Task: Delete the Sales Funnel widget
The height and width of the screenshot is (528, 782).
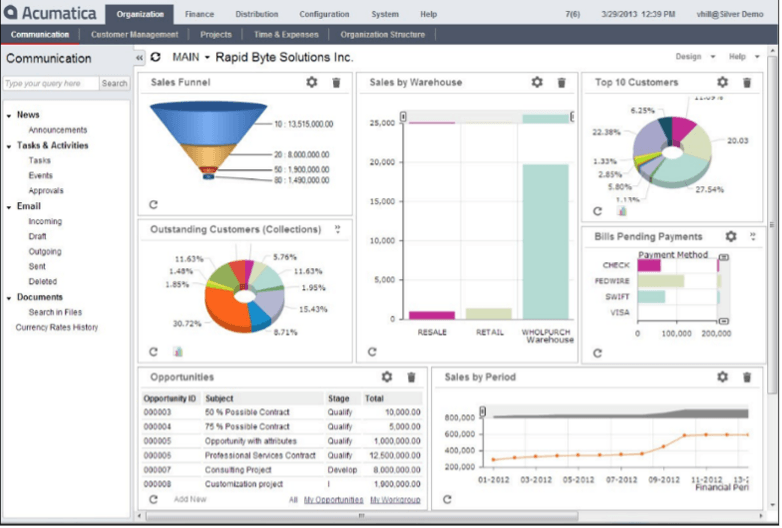Action: tap(337, 82)
